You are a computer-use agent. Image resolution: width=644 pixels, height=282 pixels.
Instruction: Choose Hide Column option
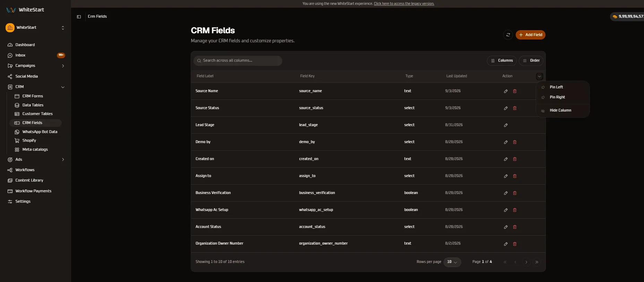click(563, 111)
